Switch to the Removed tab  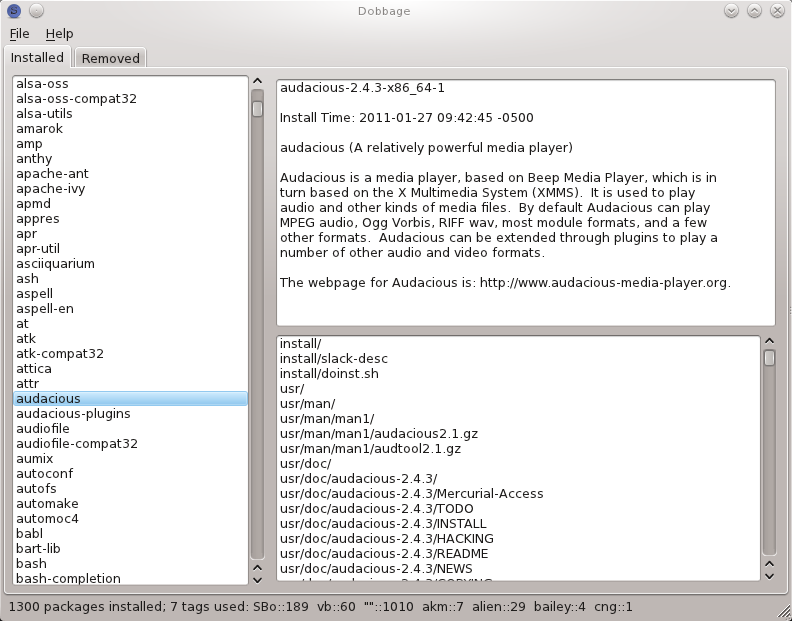[x=111, y=58]
